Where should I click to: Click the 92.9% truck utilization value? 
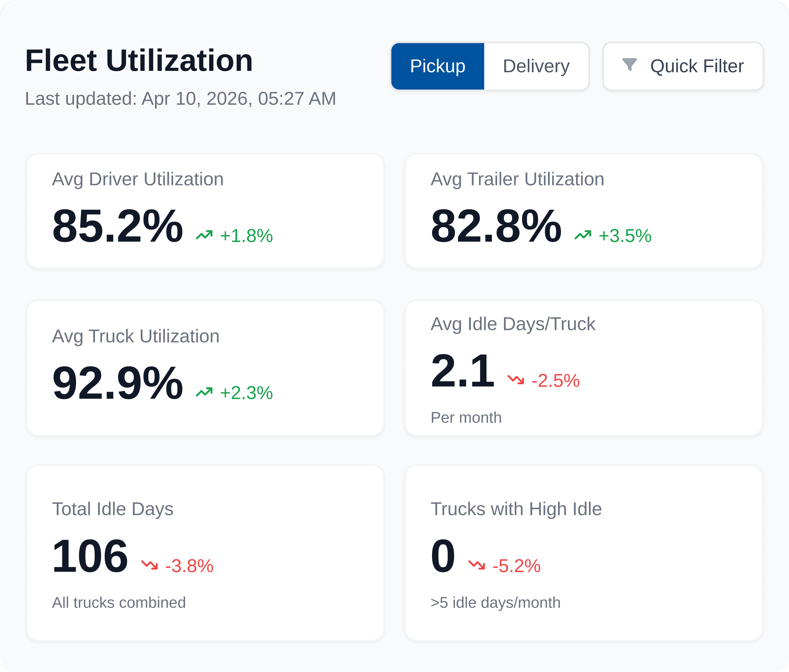tap(118, 383)
